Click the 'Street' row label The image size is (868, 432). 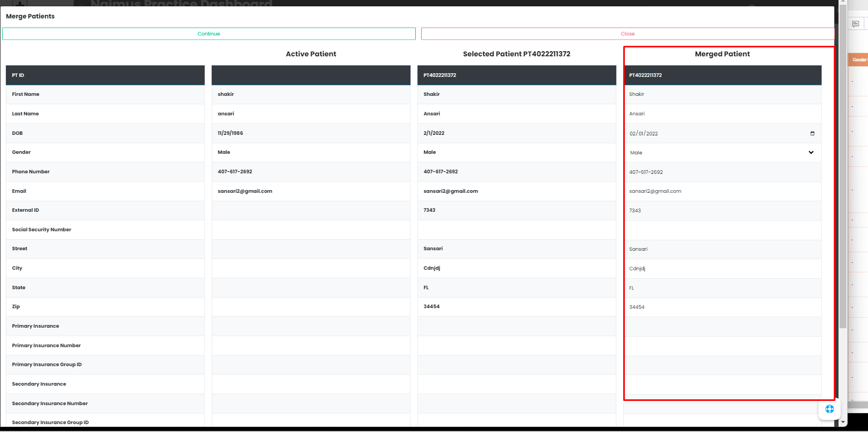(19, 249)
